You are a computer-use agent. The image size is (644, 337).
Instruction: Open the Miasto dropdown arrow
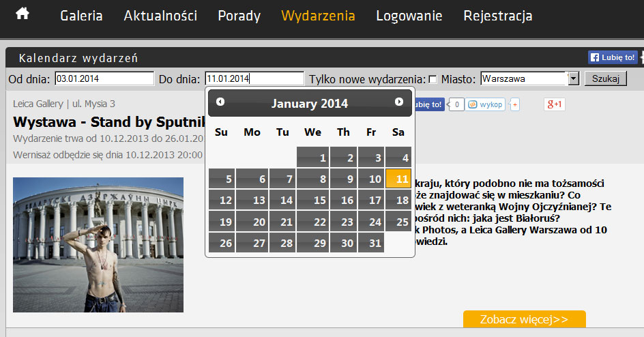pyautogui.click(x=573, y=78)
